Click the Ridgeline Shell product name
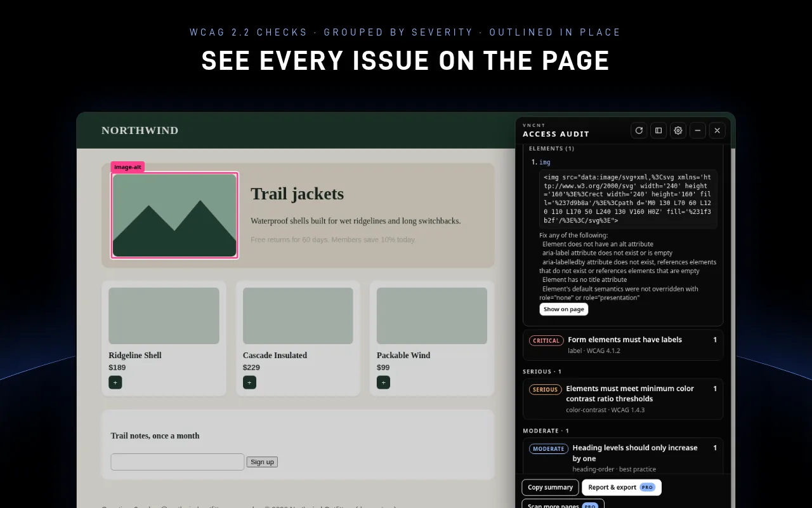 coord(135,355)
